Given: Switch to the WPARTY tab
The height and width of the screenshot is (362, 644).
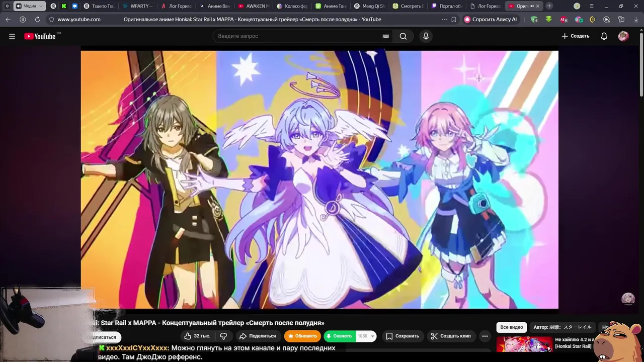Looking at the screenshot, I should (x=137, y=6).
